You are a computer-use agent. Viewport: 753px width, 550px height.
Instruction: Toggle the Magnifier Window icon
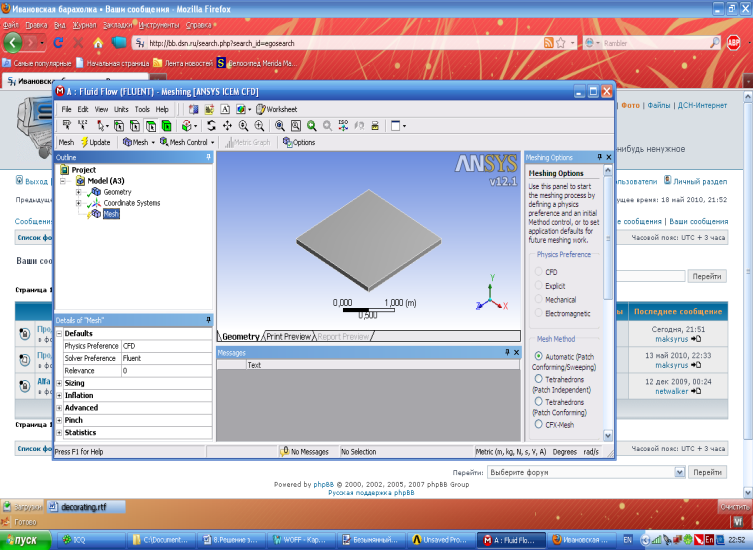click(296, 126)
